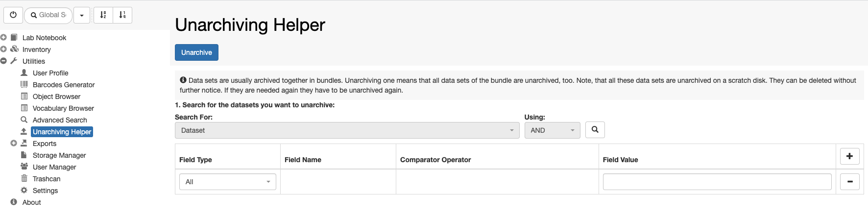Click the Field Value text input
This screenshot has height=218, width=868.
pos(717,182)
